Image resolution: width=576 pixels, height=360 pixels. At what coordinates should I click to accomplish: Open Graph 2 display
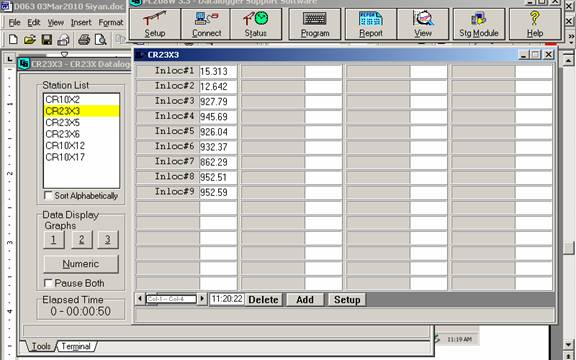pos(82,240)
